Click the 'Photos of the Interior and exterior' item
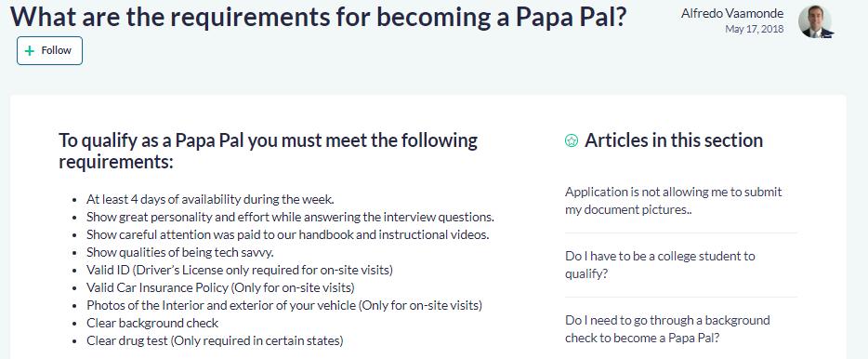868x359 pixels. pyautogui.click(x=284, y=305)
